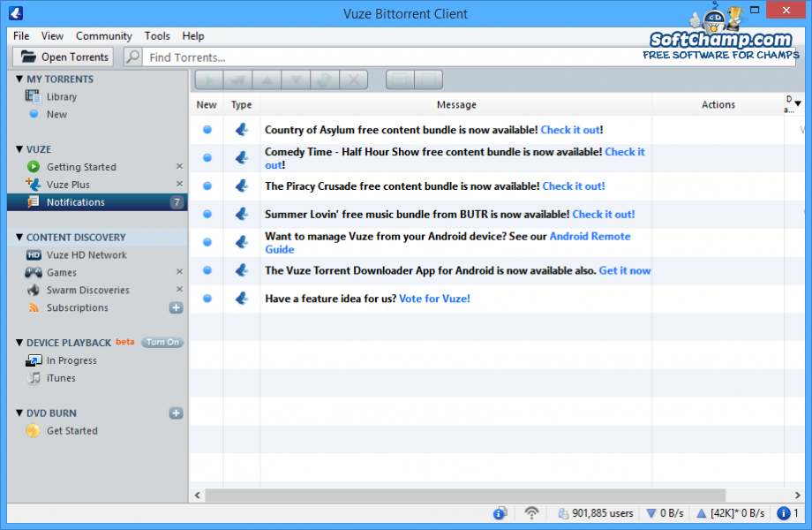This screenshot has width=812, height=530.
Task: Click the magnifier search icon
Action: 133,57
